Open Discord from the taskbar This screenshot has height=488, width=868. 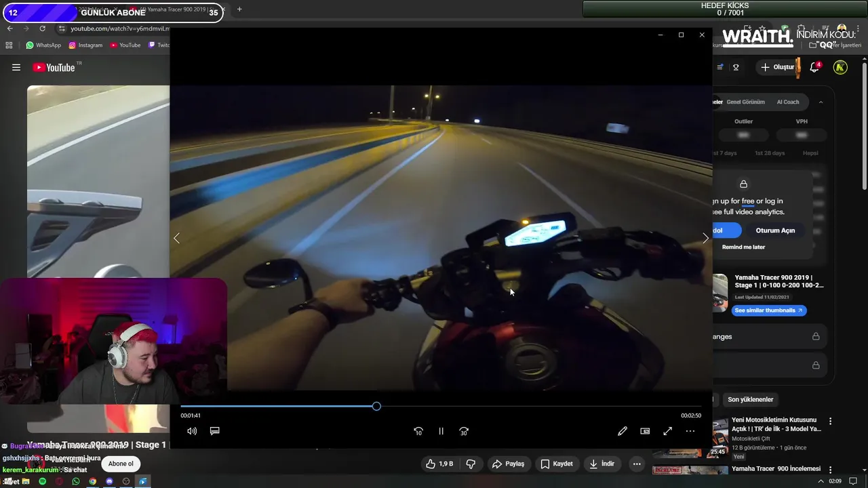coord(109,481)
